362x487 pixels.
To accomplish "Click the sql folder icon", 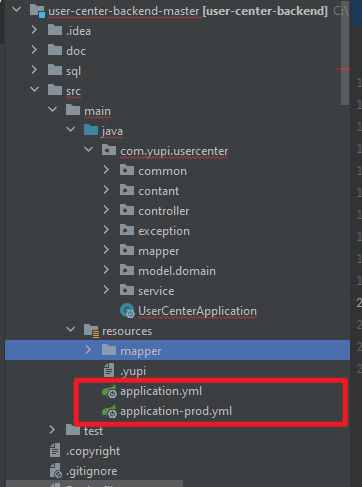I will 55,70.
